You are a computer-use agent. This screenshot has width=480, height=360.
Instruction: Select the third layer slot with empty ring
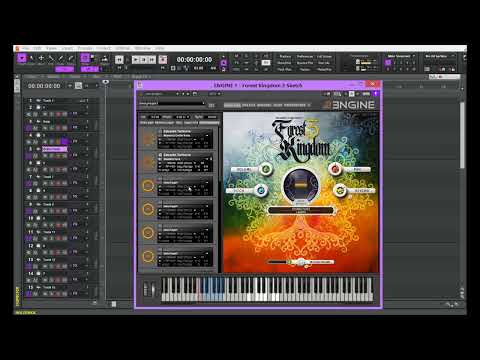(x=148, y=186)
